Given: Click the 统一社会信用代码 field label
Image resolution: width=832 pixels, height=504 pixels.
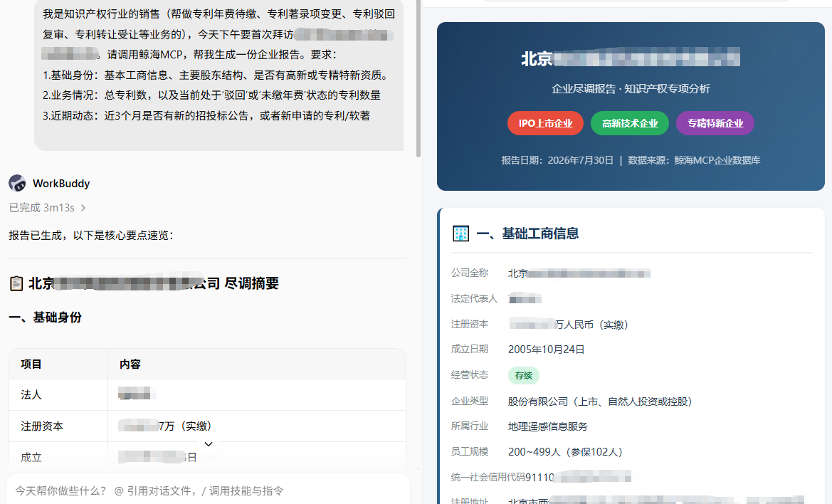Looking at the screenshot, I should [488, 477].
